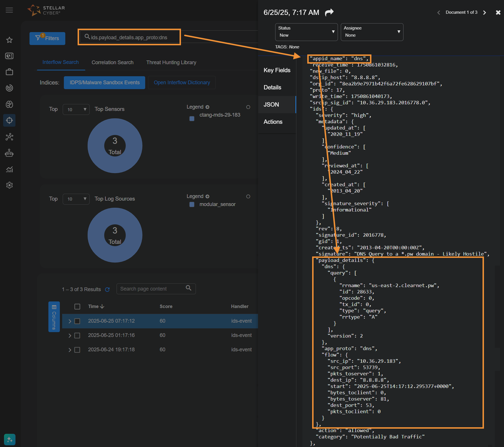Switch to the Correlation Search tab

pyautogui.click(x=112, y=62)
